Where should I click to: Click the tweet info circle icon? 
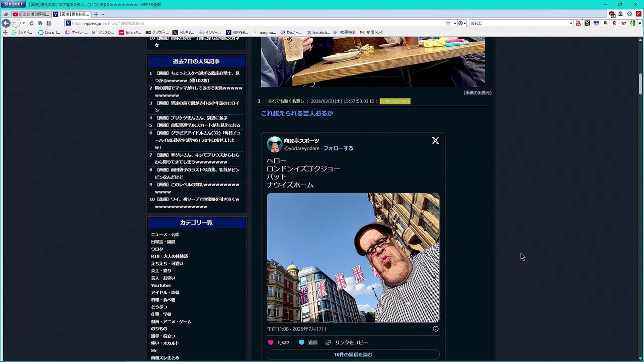[436, 329]
